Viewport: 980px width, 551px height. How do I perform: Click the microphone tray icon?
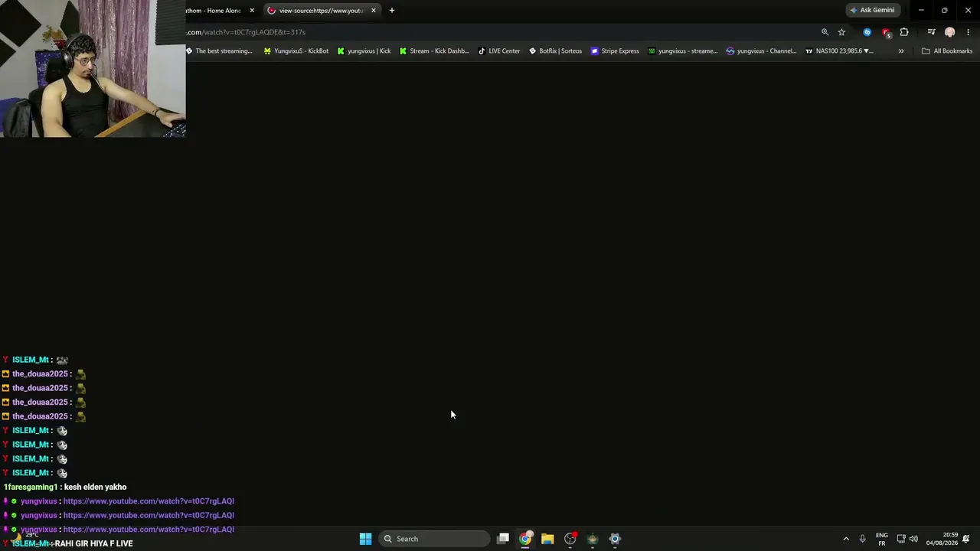pos(862,539)
